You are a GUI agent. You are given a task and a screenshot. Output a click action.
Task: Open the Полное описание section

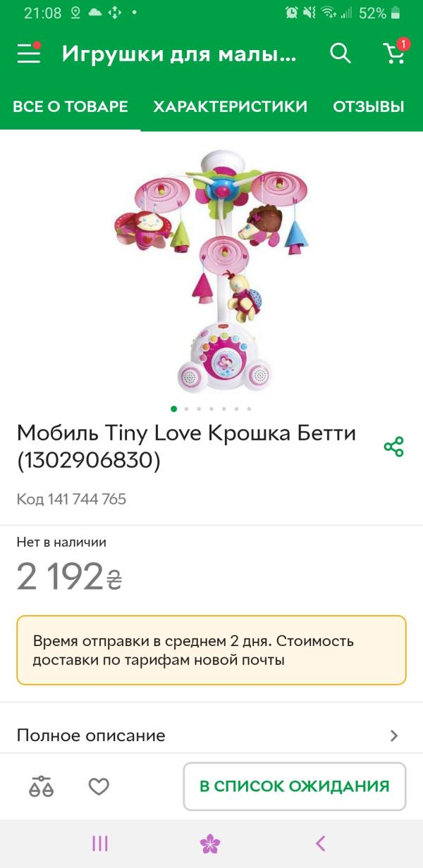click(x=211, y=736)
